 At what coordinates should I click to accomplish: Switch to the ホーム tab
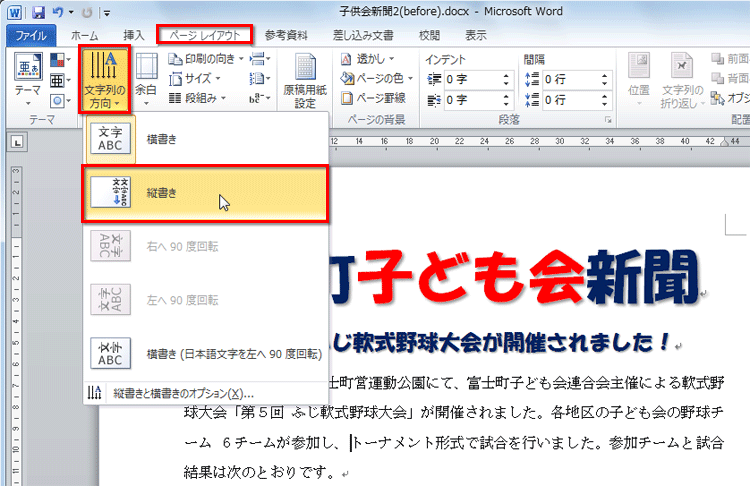coord(85,35)
